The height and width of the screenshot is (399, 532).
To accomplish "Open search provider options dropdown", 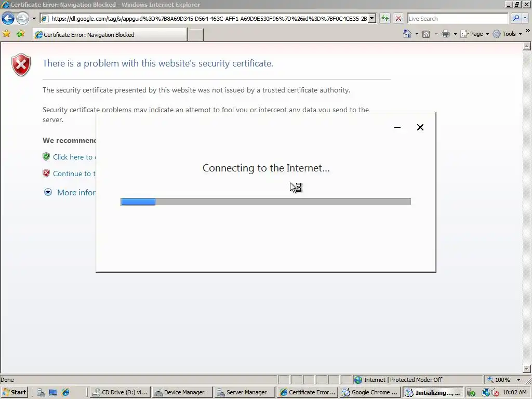I will pyautogui.click(x=525, y=18).
